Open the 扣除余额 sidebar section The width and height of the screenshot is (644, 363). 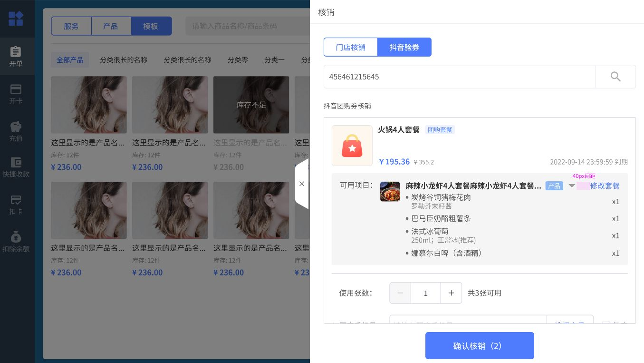(x=16, y=242)
